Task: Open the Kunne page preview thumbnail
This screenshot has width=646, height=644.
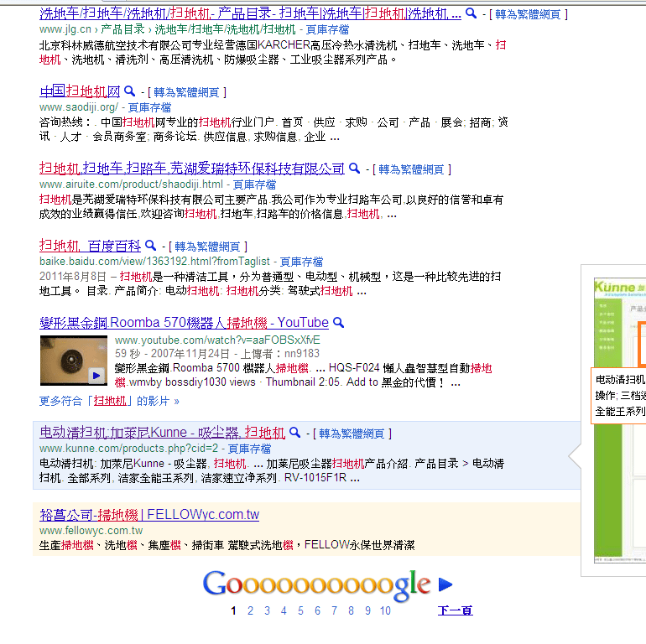Action: (620, 420)
